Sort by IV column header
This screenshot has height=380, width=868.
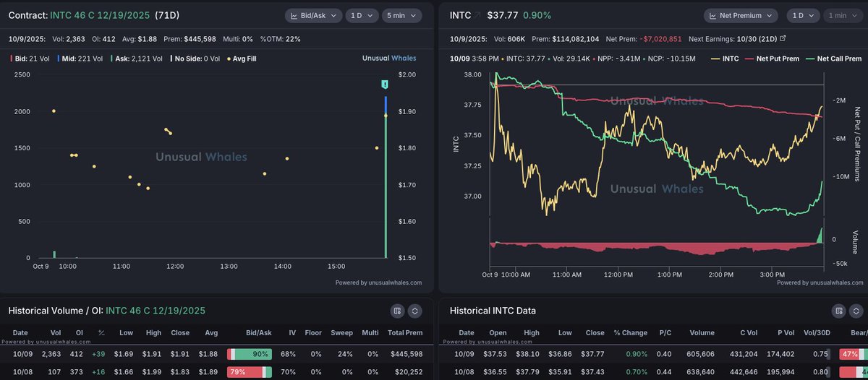292,333
